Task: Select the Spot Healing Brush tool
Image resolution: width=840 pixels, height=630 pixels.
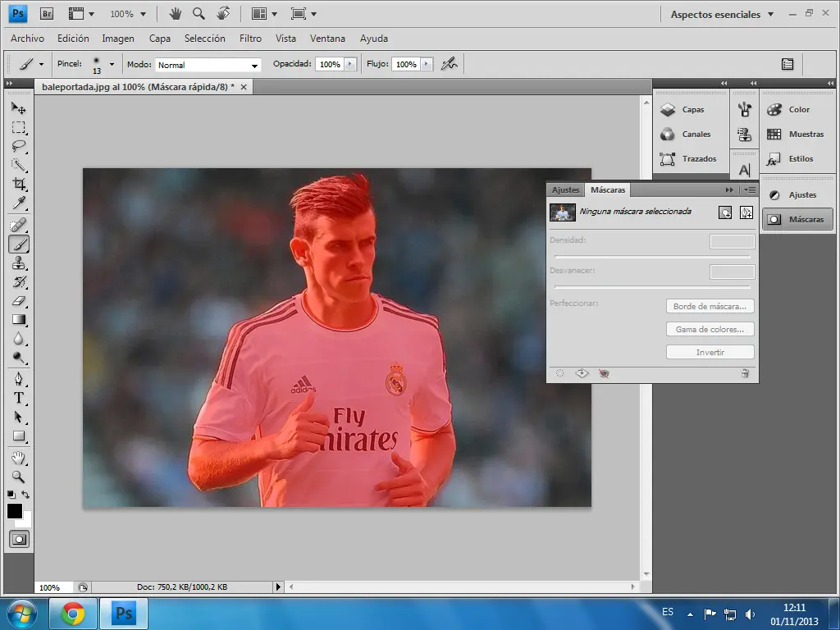Action: tap(19, 225)
